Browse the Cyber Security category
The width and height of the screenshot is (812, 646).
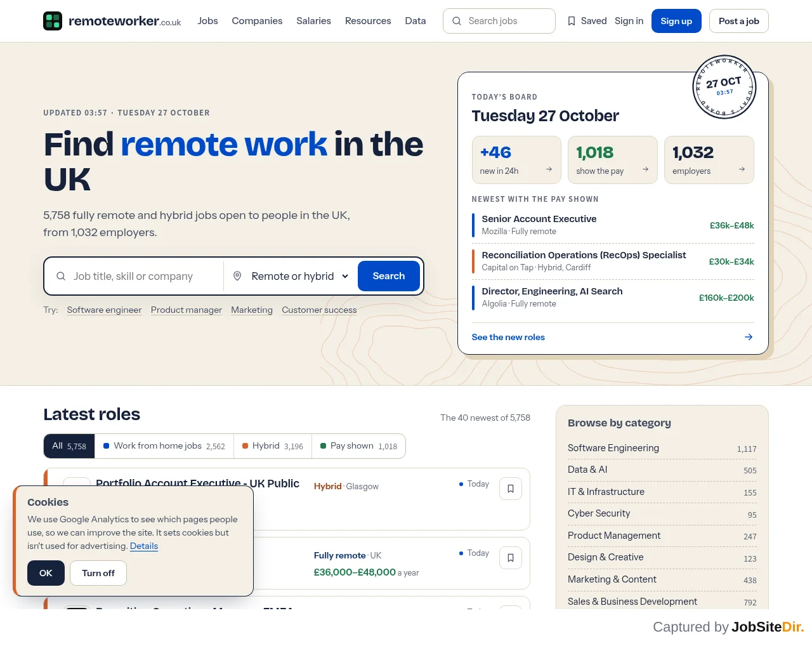tap(662, 513)
